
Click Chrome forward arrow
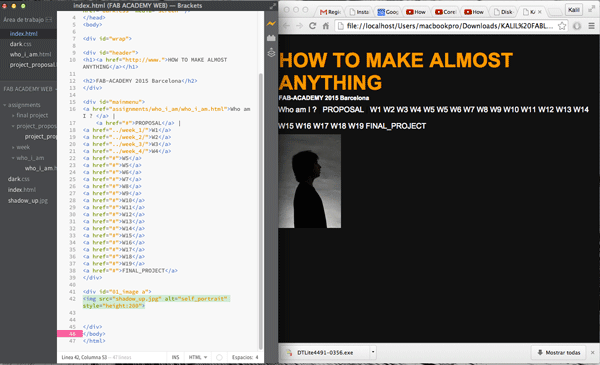point(299,26)
